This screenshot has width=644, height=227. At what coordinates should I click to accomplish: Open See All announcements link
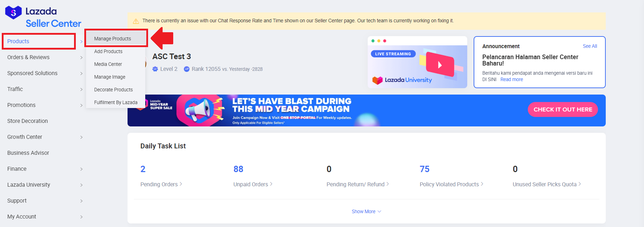[589, 46]
